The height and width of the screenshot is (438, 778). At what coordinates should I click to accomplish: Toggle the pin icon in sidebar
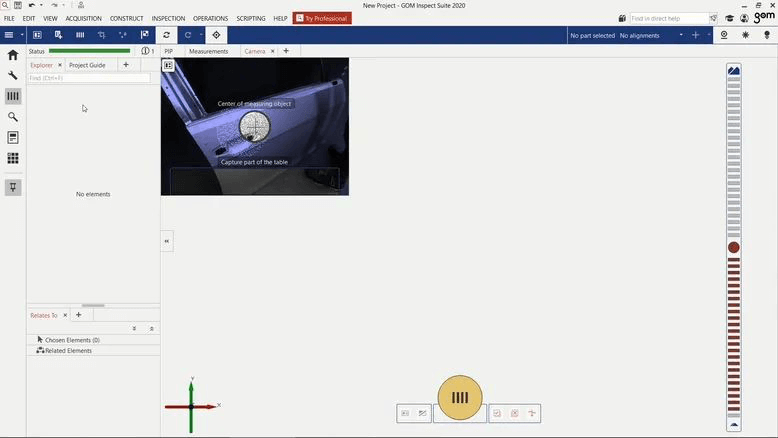coord(13,188)
